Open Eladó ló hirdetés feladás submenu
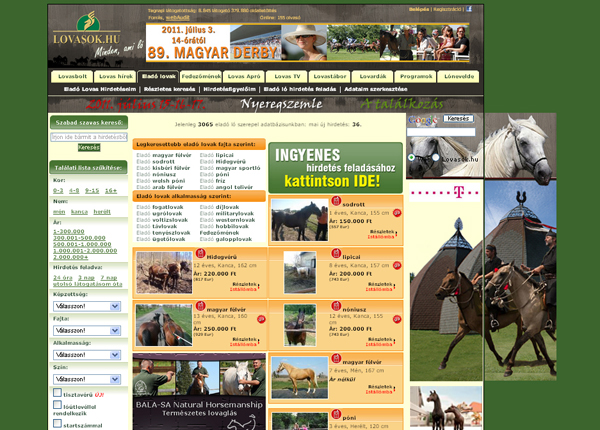 tap(300, 89)
